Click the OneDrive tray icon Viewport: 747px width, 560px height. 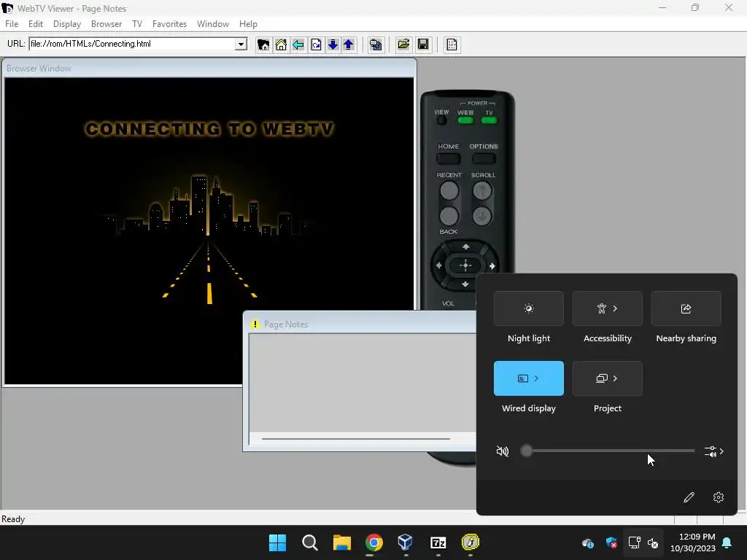click(588, 542)
